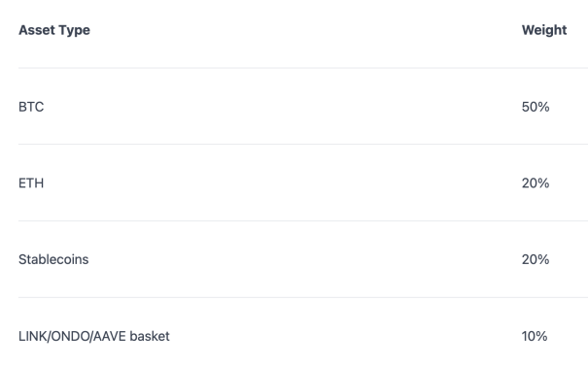Click divider line below the header row
The height and width of the screenshot is (367, 588).
click(x=303, y=68)
